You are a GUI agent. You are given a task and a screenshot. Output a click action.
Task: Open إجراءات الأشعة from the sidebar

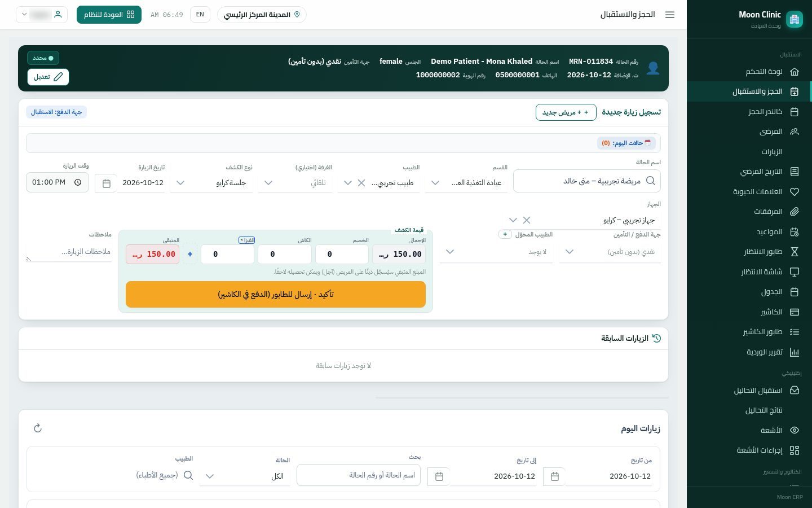click(749, 450)
